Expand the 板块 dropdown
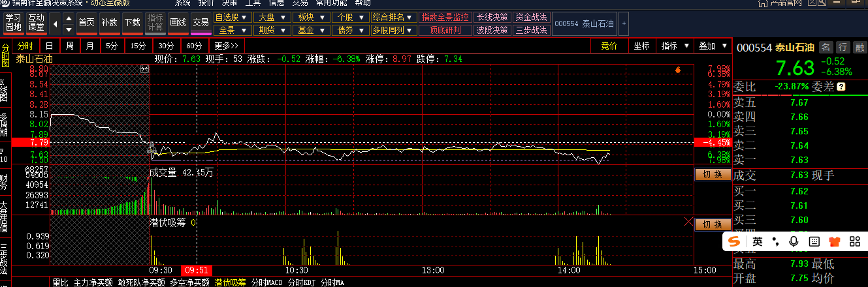This screenshot has height=287, width=868. [310, 17]
